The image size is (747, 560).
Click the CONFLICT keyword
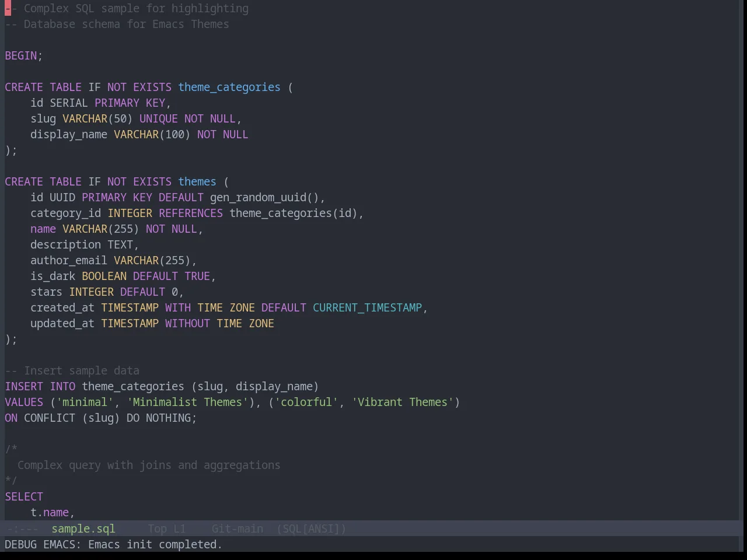tap(50, 418)
